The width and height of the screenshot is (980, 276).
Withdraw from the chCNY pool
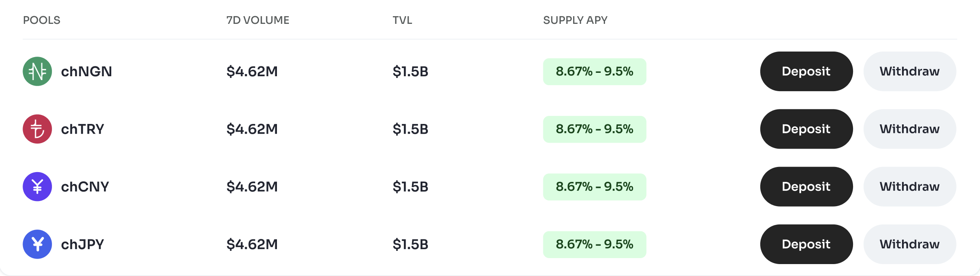coord(910,186)
